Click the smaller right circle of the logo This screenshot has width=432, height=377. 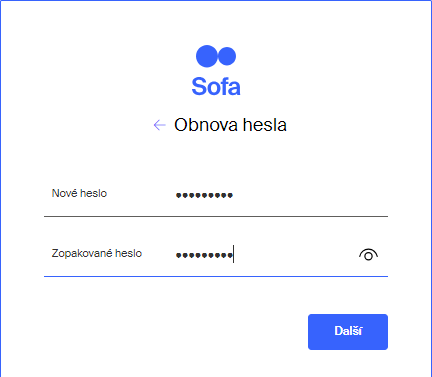pyautogui.click(x=227, y=56)
